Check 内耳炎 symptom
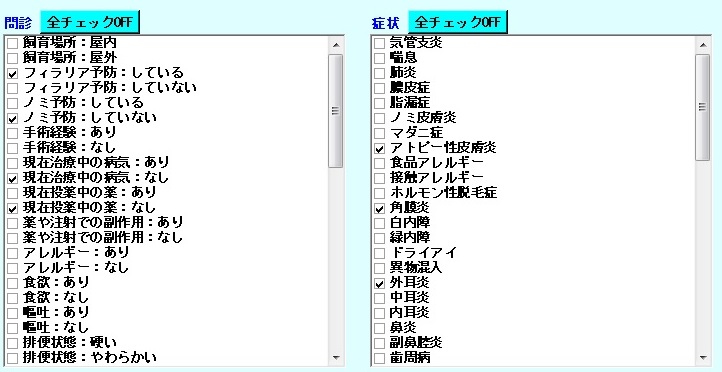This screenshot has height=372, width=722. [x=379, y=314]
